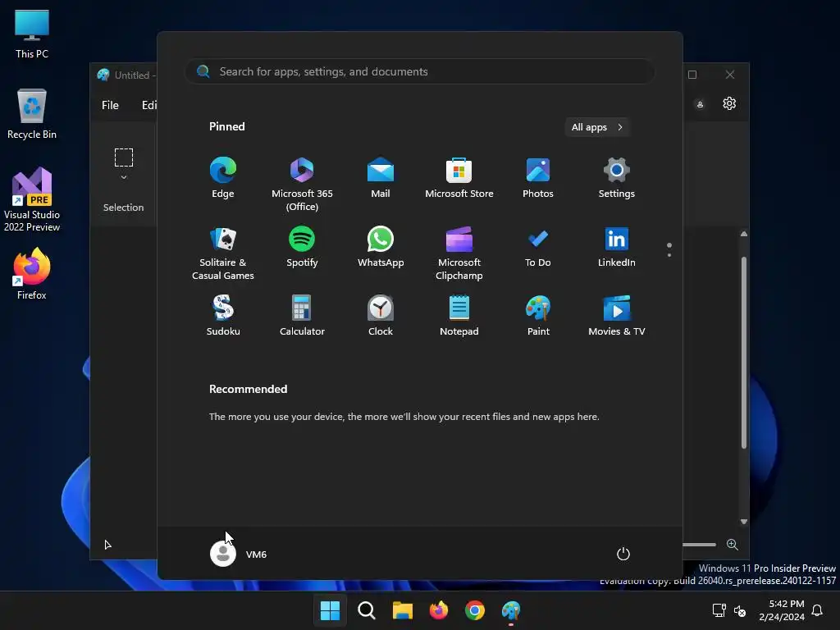Open WhatsApp pinned app
This screenshot has height=630, width=840.
coord(381,247)
